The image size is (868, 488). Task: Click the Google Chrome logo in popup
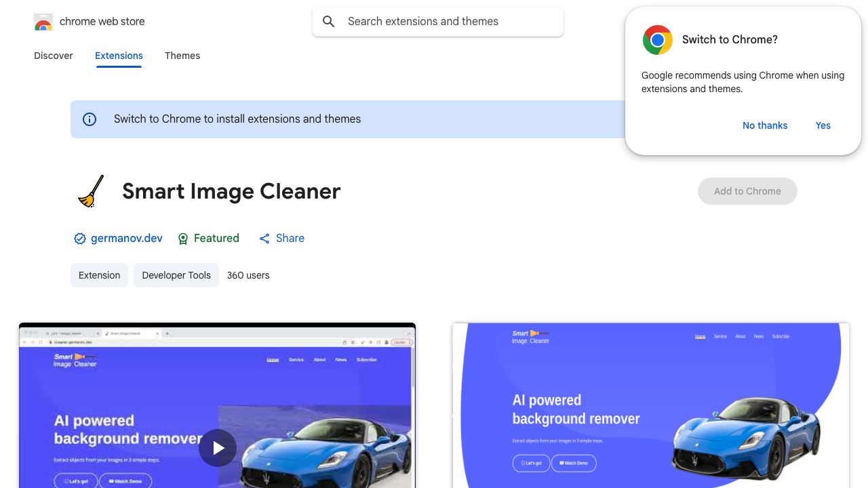(657, 40)
